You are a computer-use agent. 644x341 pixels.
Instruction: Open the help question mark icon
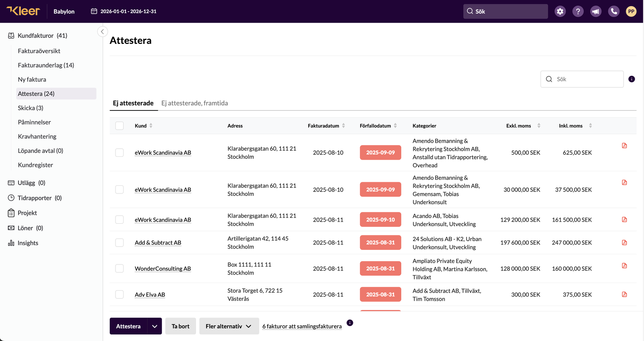click(x=578, y=11)
